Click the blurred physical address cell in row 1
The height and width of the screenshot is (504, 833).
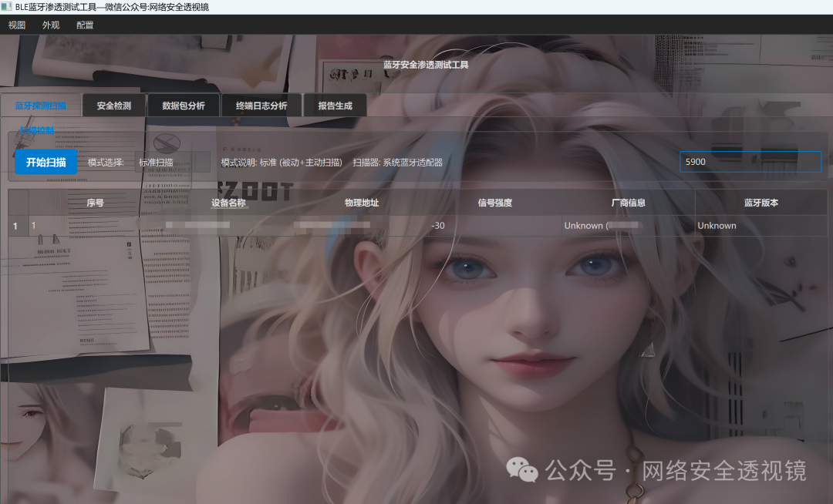click(x=362, y=226)
